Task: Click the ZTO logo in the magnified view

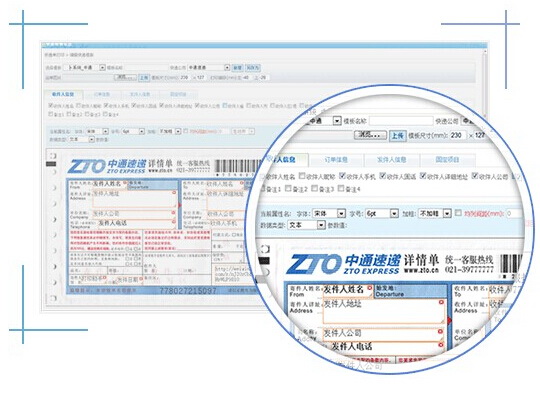Action: pyautogui.click(x=313, y=264)
